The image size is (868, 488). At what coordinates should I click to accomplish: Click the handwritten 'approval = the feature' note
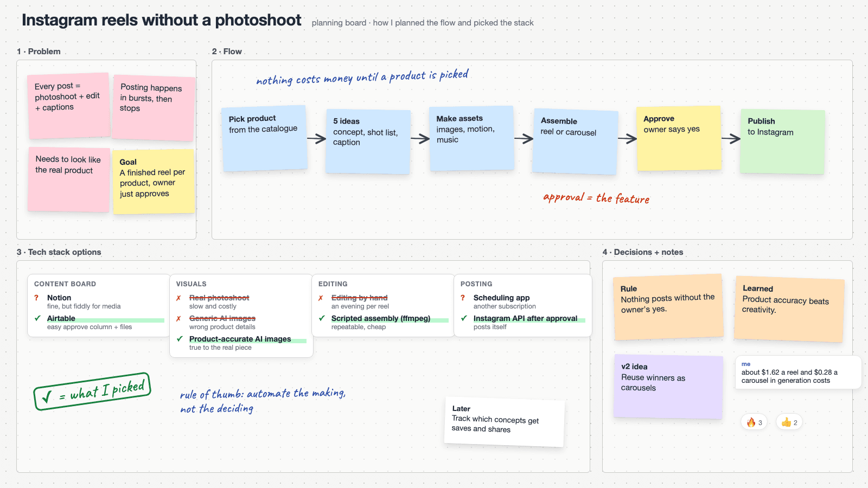point(596,198)
